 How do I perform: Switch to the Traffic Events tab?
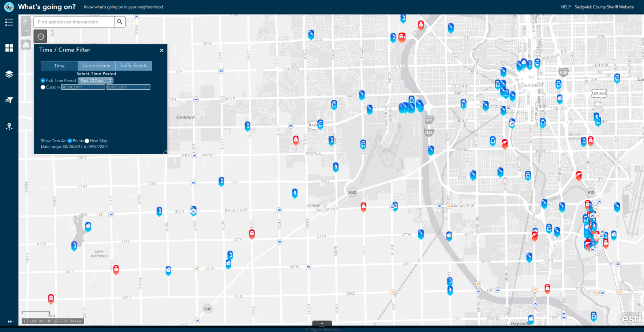coord(134,66)
